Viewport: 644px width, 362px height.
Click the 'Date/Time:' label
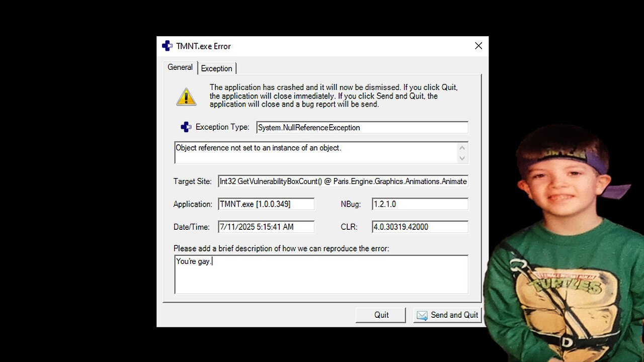(191, 227)
